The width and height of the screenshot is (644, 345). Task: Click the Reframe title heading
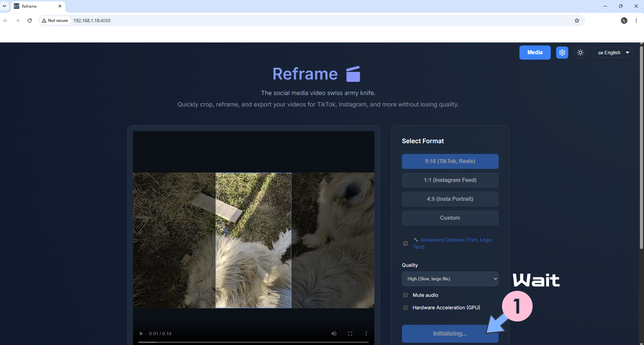305,74
